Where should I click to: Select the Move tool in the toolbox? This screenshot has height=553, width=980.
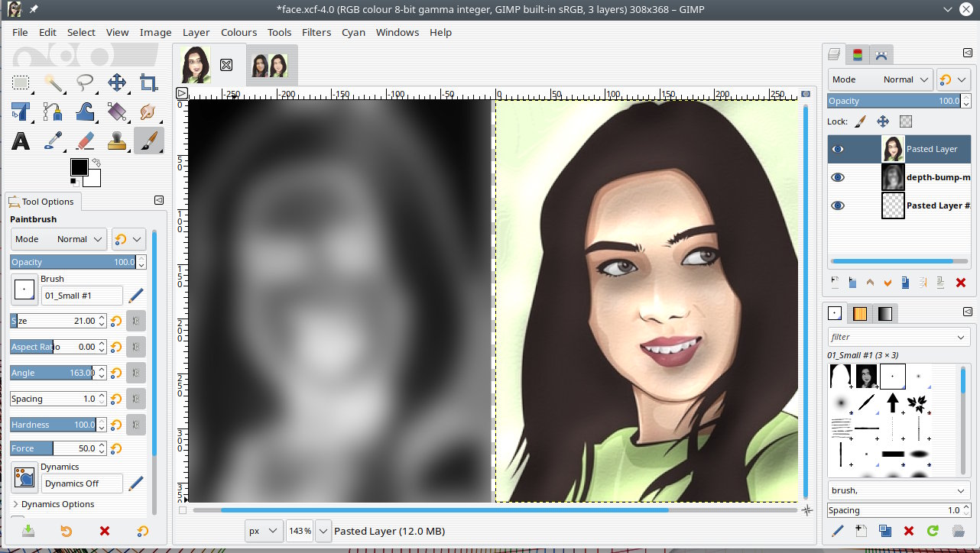[117, 82]
